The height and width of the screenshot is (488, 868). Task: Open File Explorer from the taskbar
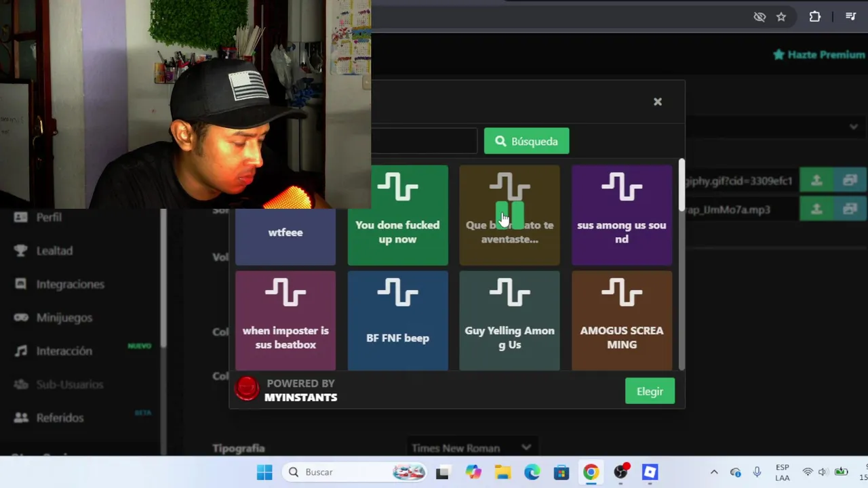[502, 472]
